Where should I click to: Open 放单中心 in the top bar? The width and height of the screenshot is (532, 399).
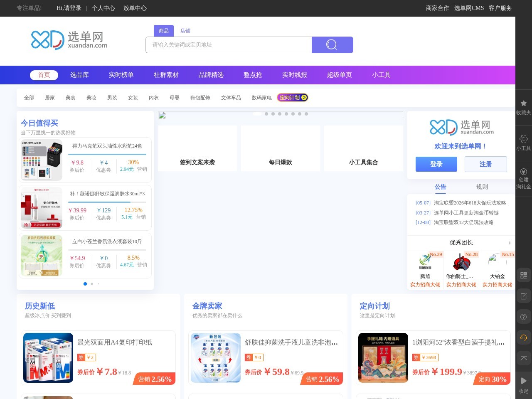[x=135, y=8]
